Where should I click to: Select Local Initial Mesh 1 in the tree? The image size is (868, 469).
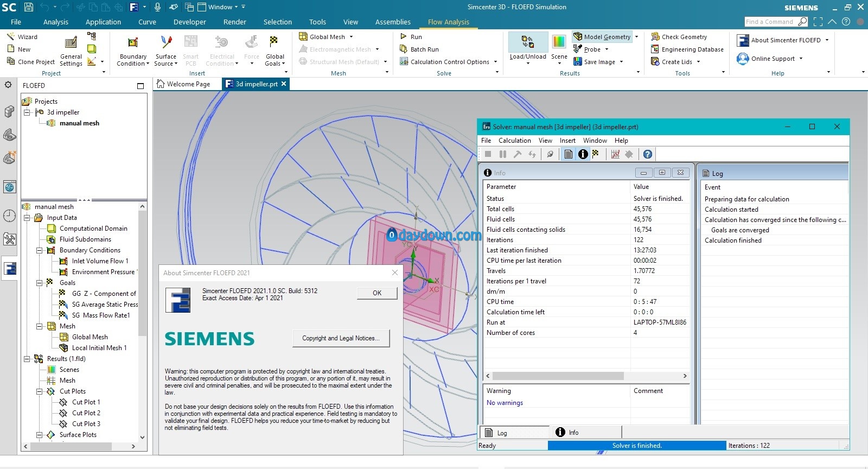click(x=99, y=348)
